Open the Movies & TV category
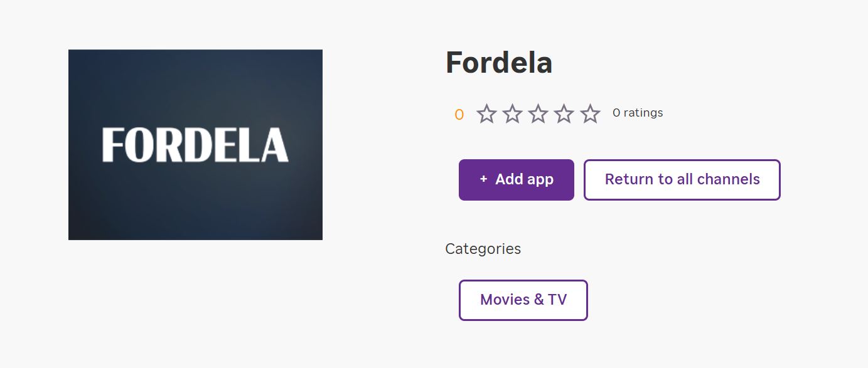868x368 pixels. pos(523,300)
